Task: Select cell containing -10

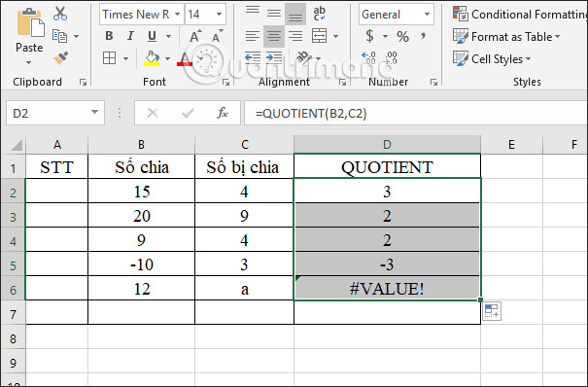Action: (x=141, y=264)
